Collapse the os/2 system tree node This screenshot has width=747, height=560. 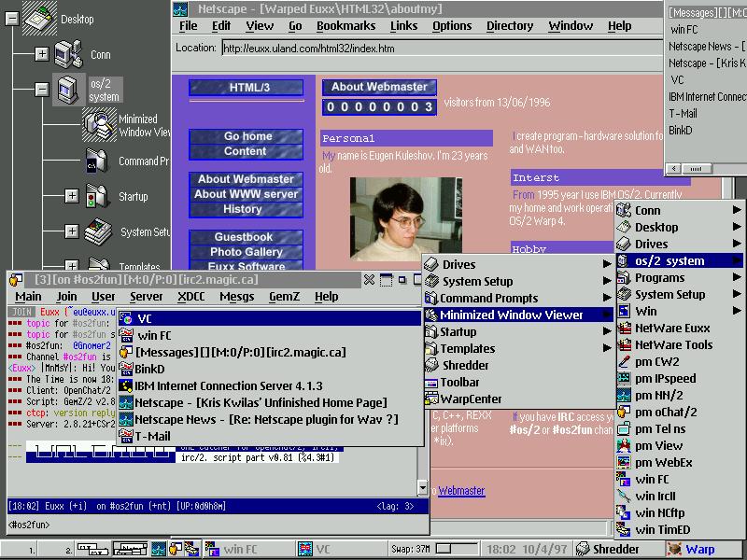coord(42,89)
